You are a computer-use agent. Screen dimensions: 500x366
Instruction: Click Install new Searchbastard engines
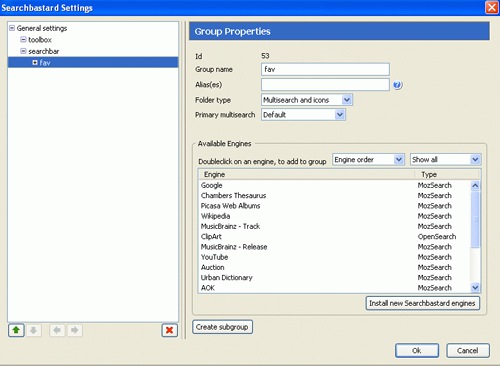[423, 303]
